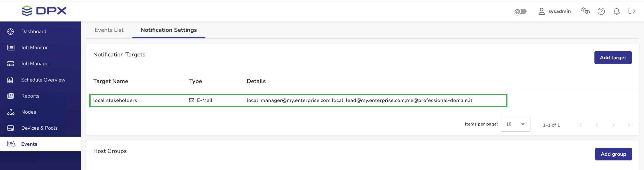
Task: Open Devices & Pools section
Action: coord(39,128)
